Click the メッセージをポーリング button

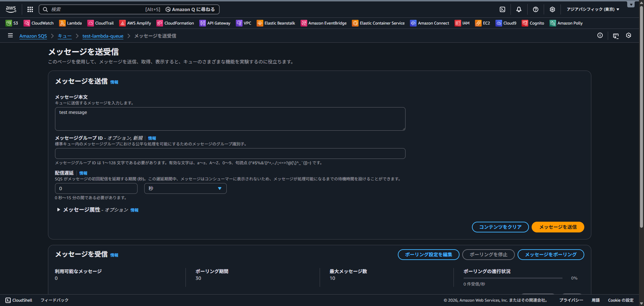click(x=550, y=255)
